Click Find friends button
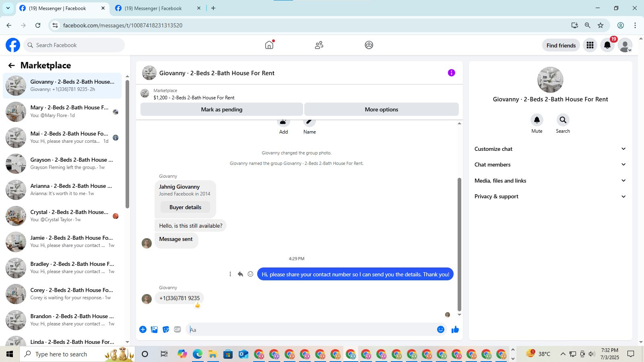This screenshot has height=362, width=644. [x=561, y=45]
